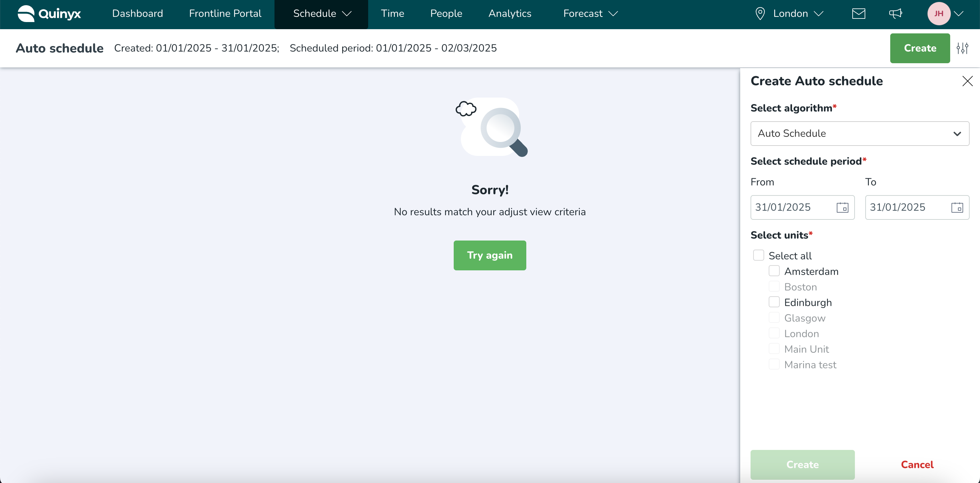Check the Glasgow unit
The height and width of the screenshot is (483, 980).
(774, 318)
